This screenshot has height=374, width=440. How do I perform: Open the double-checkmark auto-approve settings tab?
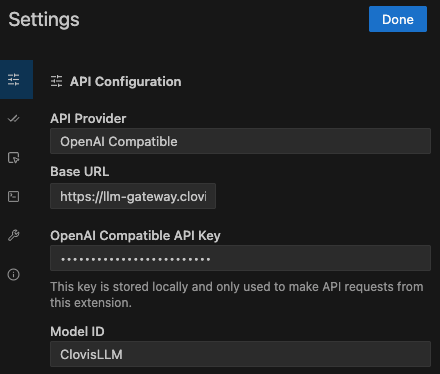tap(14, 118)
